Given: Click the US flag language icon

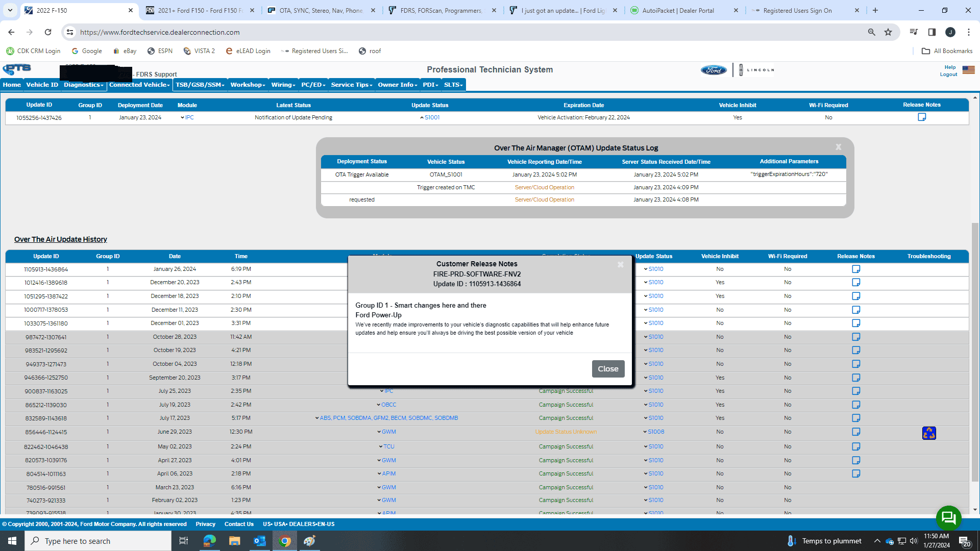Looking at the screenshot, I should (968, 70).
